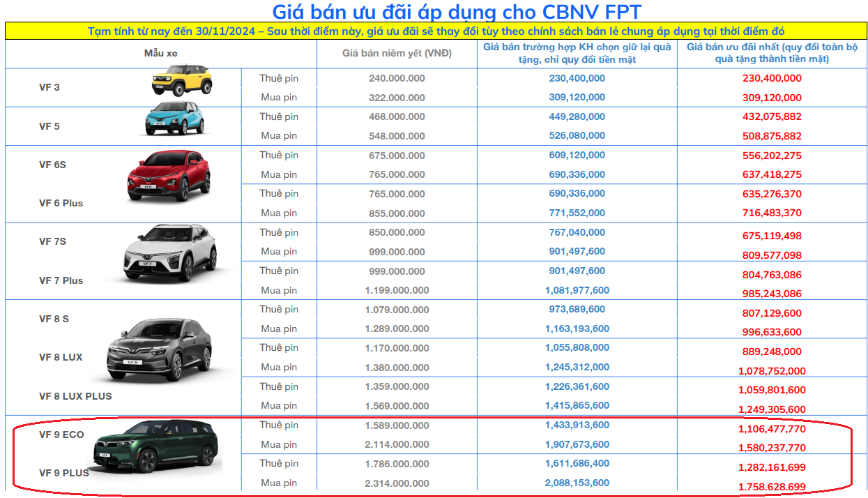Click red price '716,483,370' for VF 6 Plus
Viewport: 868px width, 498px height.
coord(771,213)
